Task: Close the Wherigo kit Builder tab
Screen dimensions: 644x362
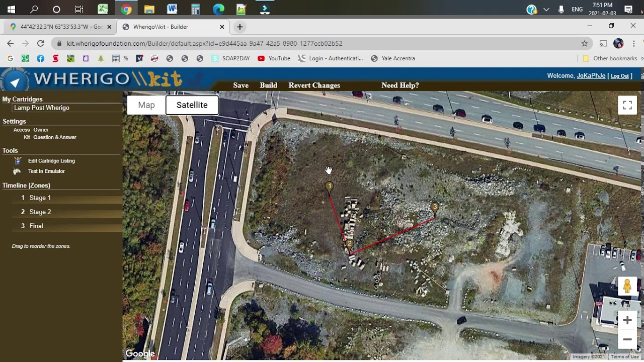Action: coord(222,27)
